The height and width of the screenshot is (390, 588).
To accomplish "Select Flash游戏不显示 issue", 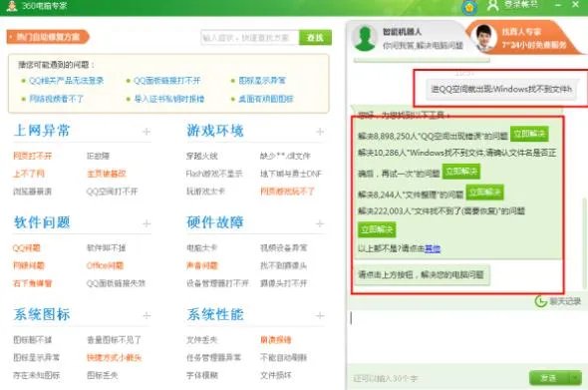I will (x=214, y=174).
